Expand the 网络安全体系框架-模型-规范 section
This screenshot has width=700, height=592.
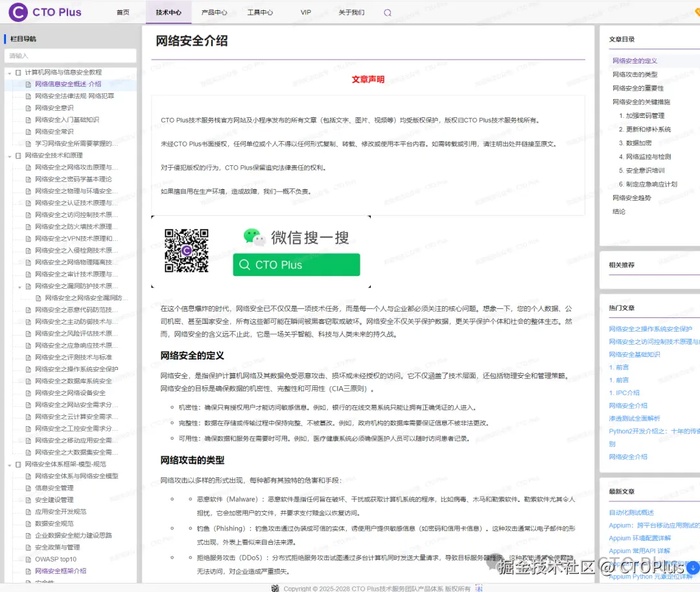[8, 464]
